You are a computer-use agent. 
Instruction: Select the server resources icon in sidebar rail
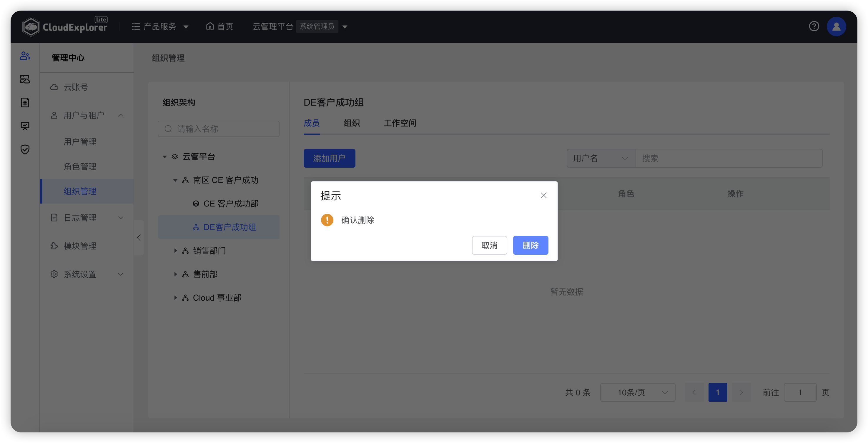coord(25,79)
